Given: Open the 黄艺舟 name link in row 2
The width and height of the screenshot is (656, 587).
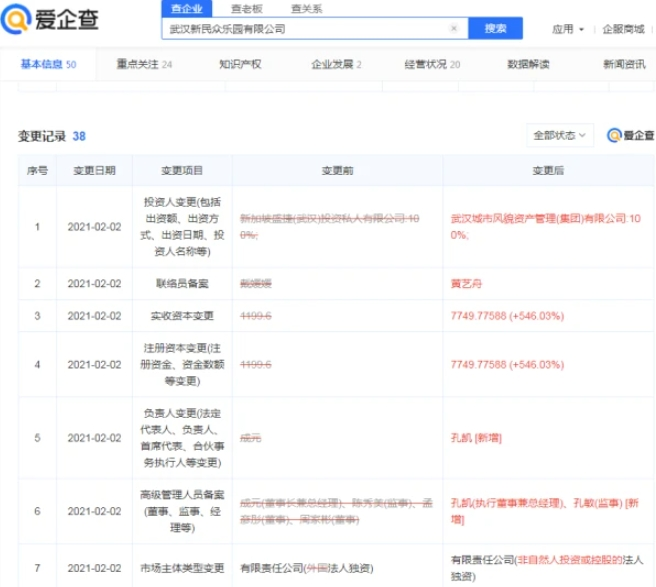Looking at the screenshot, I should [x=466, y=284].
